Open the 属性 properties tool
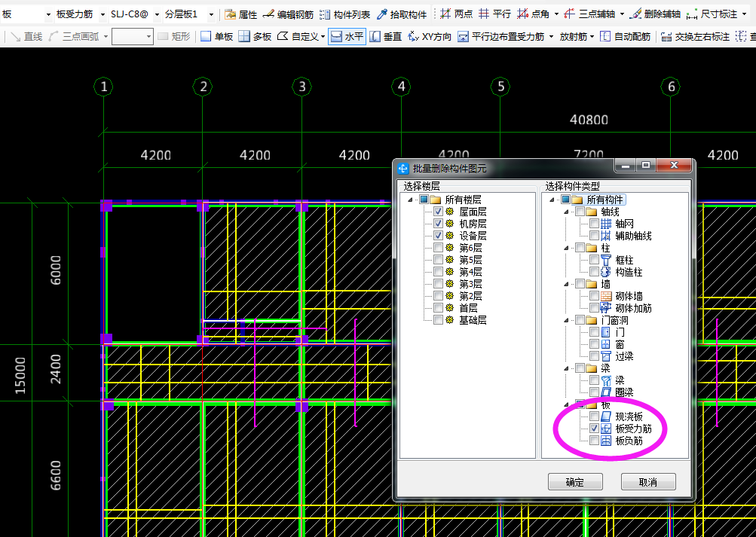The width and height of the screenshot is (756, 537). coord(241,14)
